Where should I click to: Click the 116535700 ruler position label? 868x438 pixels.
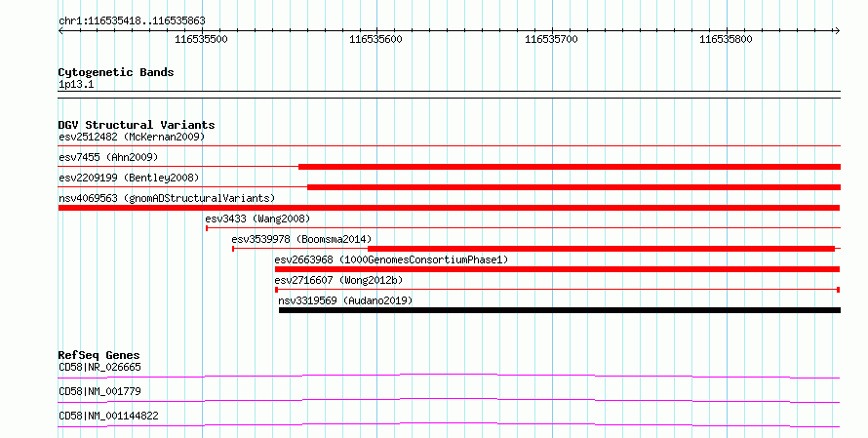point(551,39)
